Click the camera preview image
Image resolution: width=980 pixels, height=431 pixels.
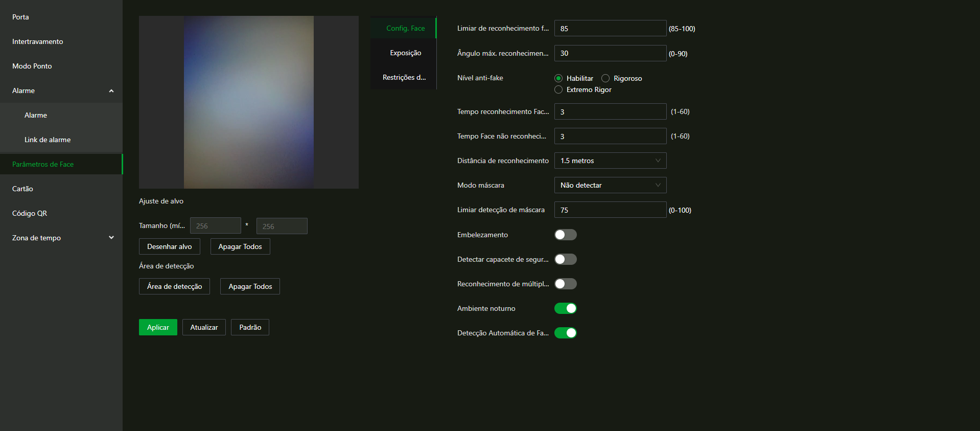(249, 102)
